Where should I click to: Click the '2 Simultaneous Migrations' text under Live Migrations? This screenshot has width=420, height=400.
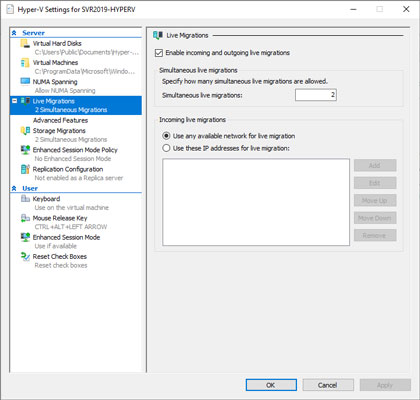tap(71, 110)
